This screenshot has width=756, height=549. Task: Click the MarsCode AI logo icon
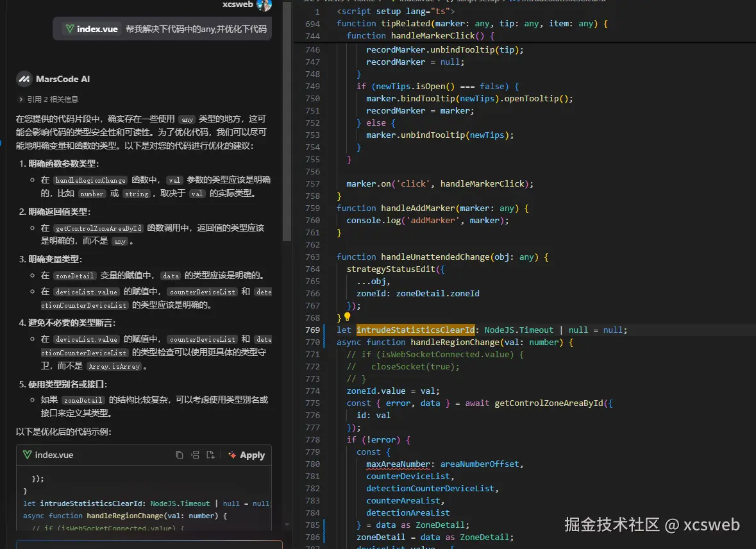point(24,79)
